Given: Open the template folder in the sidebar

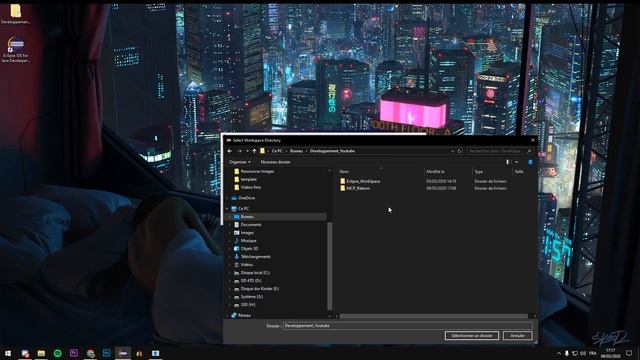Looking at the screenshot, I should (x=245, y=179).
